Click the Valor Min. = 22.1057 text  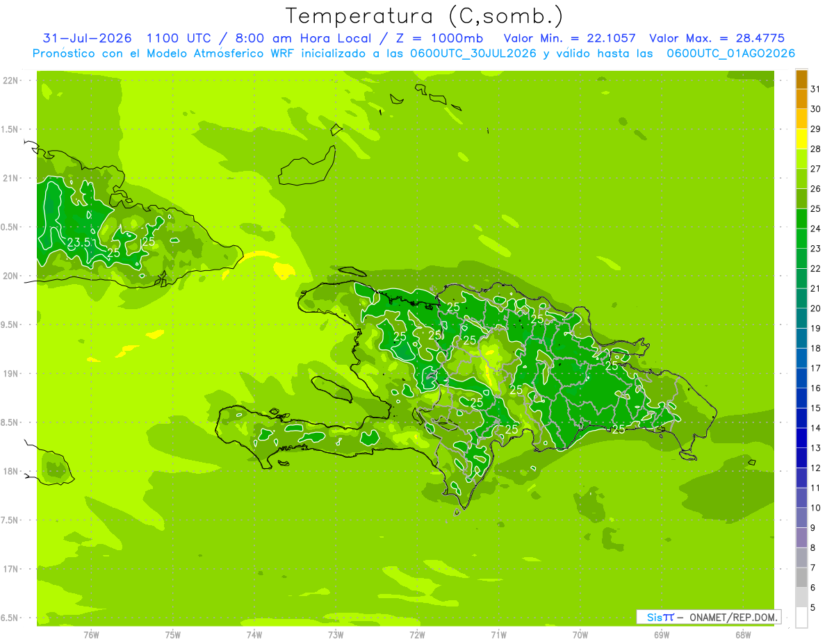[569, 38]
